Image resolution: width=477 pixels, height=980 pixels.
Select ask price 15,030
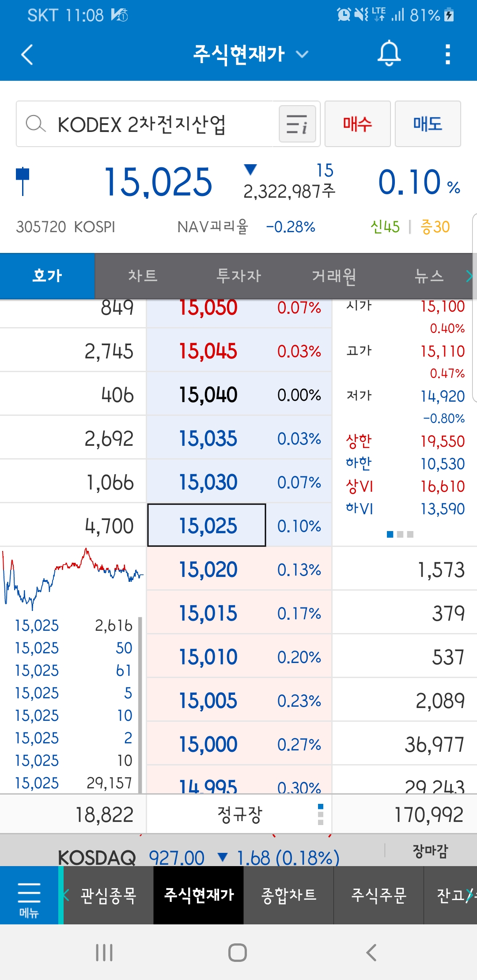click(x=208, y=482)
